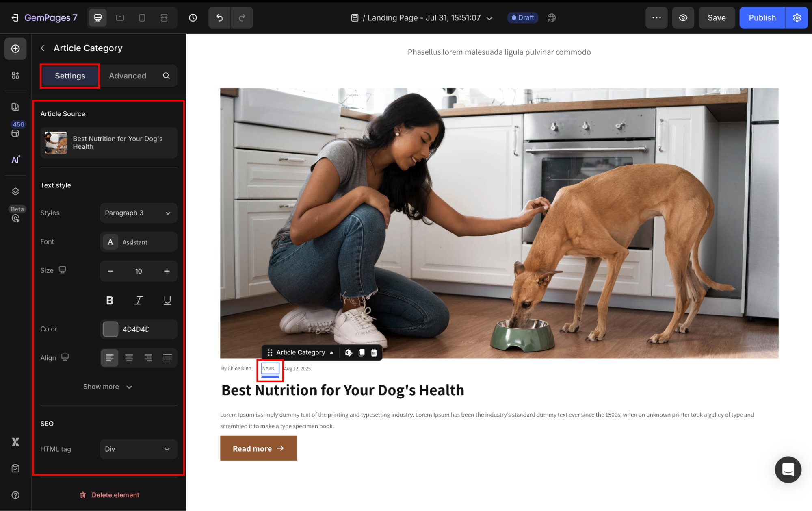Switch to the Advanced tab
Screen dimensions: 812x511
pos(128,76)
